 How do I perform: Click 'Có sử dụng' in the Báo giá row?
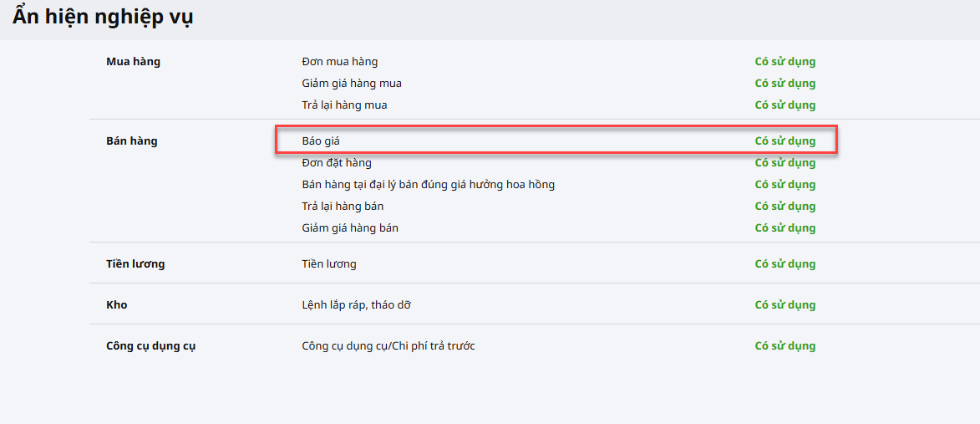pos(785,141)
